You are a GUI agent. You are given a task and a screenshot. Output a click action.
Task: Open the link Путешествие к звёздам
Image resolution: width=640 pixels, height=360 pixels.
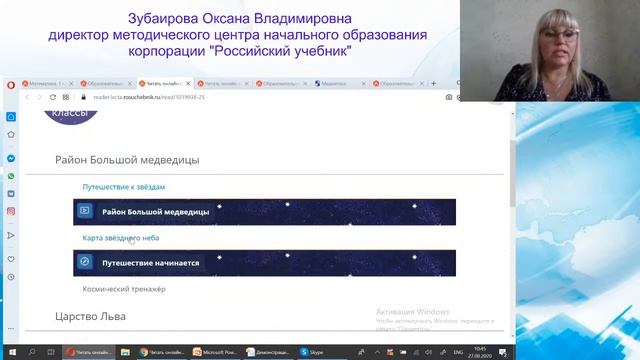pyautogui.click(x=124, y=187)
